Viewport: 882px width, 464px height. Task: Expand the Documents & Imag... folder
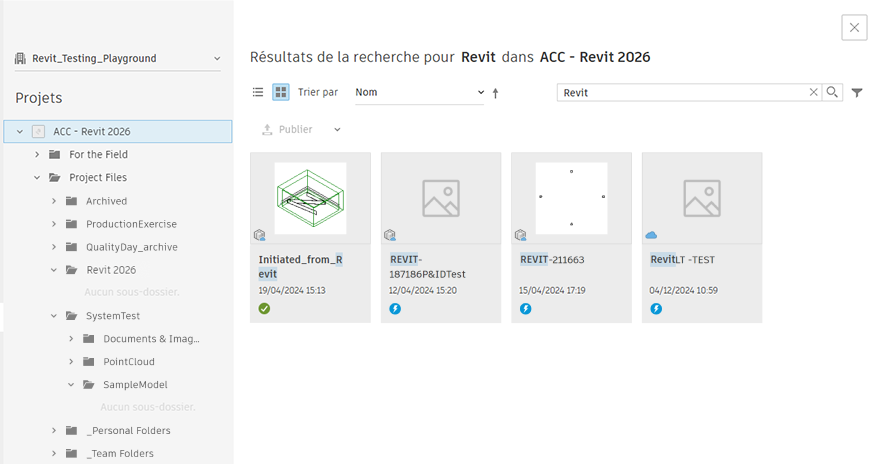[71, 339]
